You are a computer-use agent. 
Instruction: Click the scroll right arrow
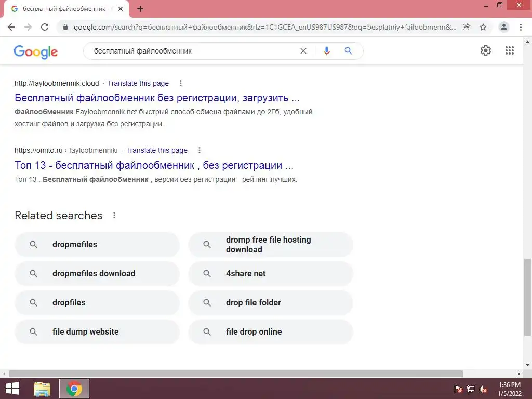click(519, 374)
